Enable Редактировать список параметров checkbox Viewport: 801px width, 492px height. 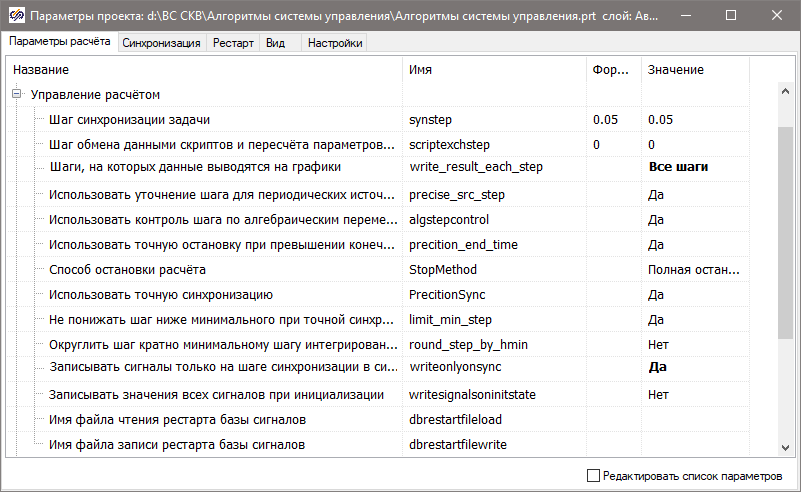[x=594, y=475]
